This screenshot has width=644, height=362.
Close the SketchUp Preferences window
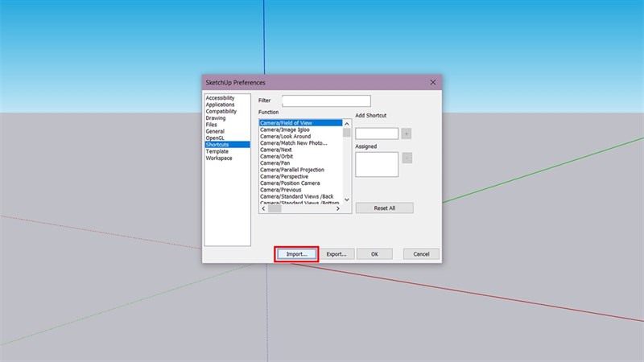[433, 83]
